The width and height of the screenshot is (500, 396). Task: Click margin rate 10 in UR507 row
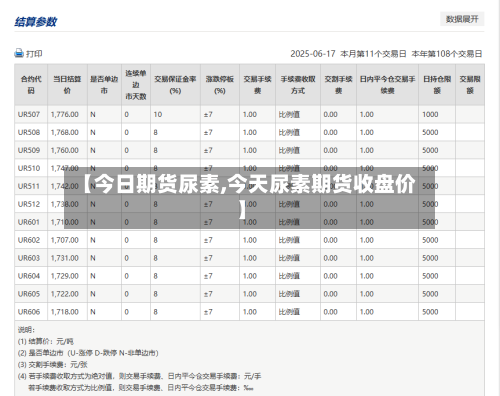158,114
